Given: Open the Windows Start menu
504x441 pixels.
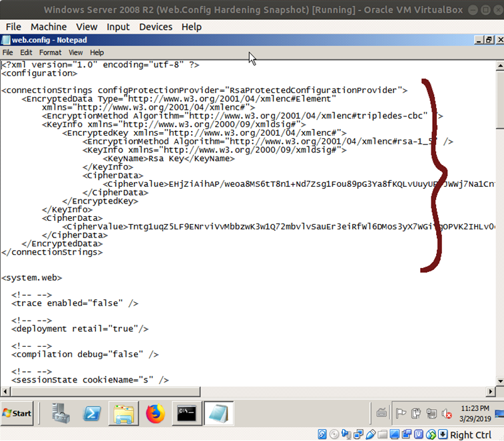Looking at the screenshot, I should 18,413.
